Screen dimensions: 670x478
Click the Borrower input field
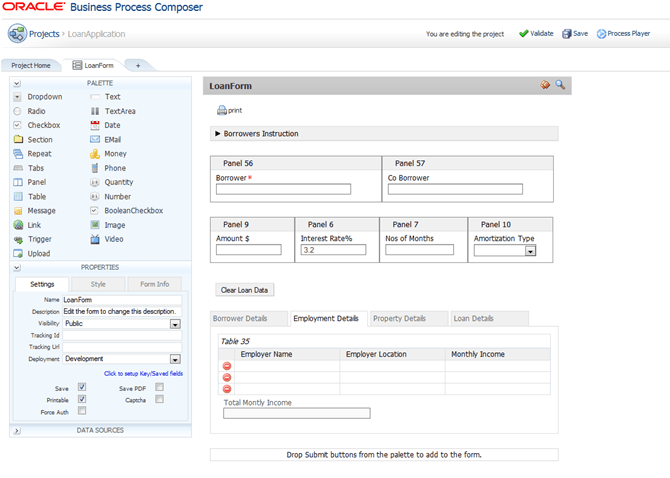pos(283,188)
